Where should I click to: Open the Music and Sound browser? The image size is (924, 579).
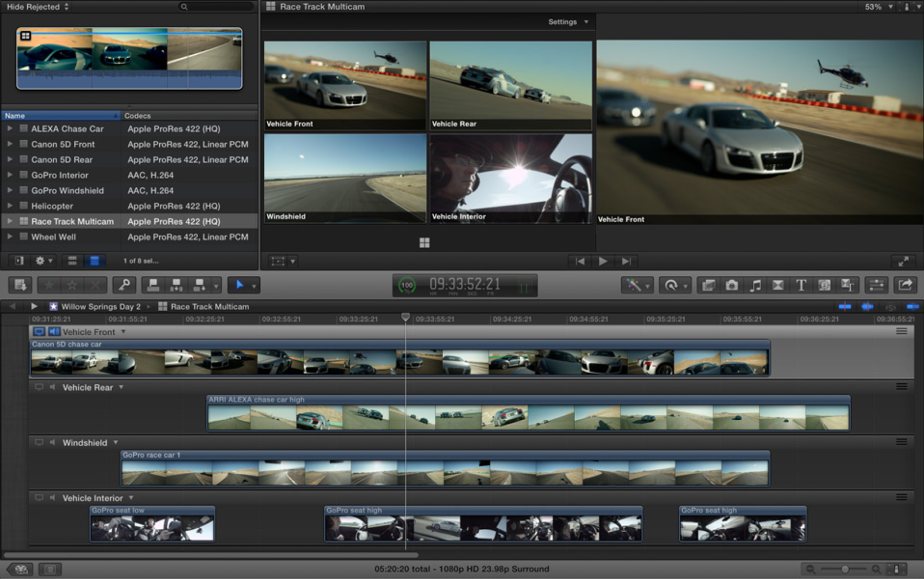pos(755,284)
